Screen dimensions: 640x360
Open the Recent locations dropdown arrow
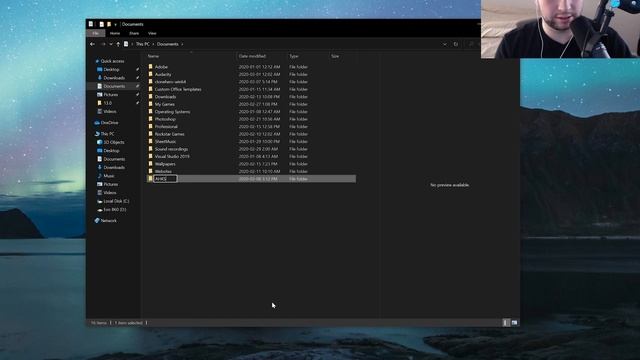pyautogui.click(x=111, y=44)
